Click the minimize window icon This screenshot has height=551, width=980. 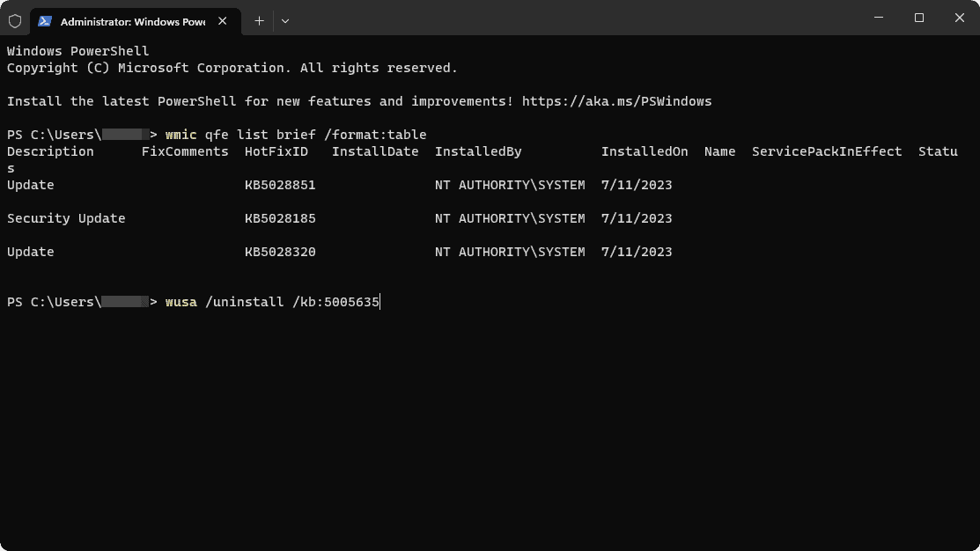point(878,18)
